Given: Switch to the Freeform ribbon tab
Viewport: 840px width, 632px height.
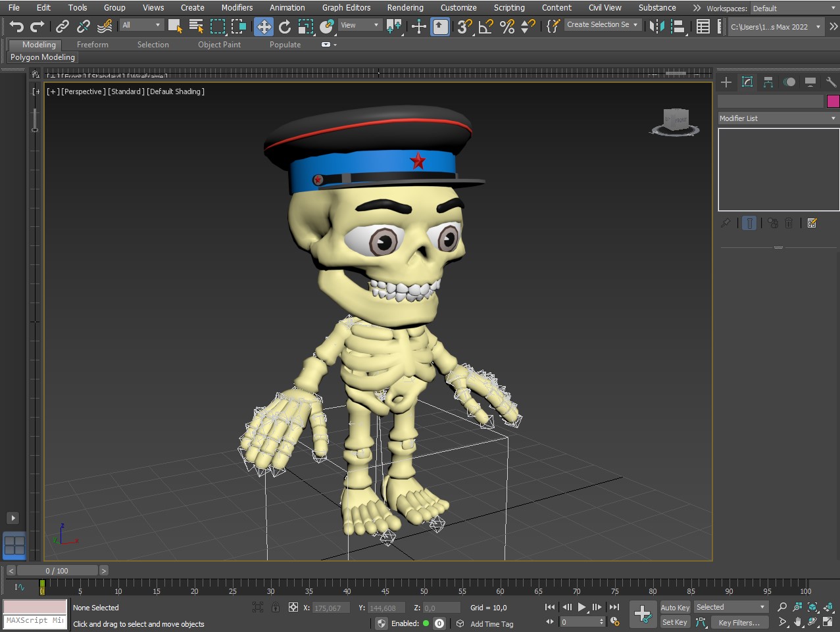Looking at the screenshot, I should (93, 45).
